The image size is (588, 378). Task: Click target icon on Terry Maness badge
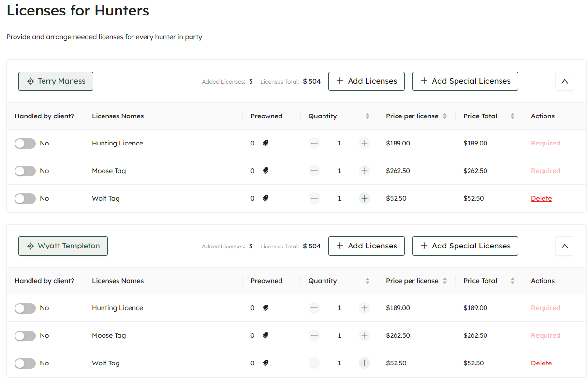(x=30, y=81)
